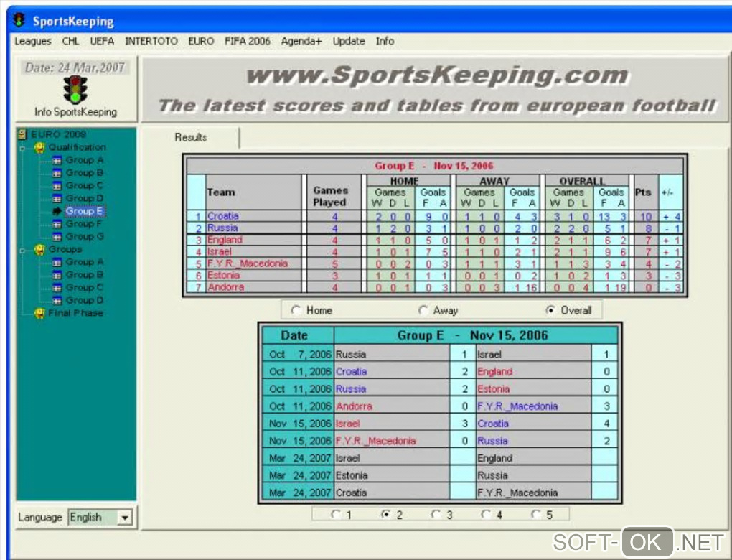This screenshot has width=732, height=560.
Task: Select results page 3 radio button
Action: (x=436, y=514)
